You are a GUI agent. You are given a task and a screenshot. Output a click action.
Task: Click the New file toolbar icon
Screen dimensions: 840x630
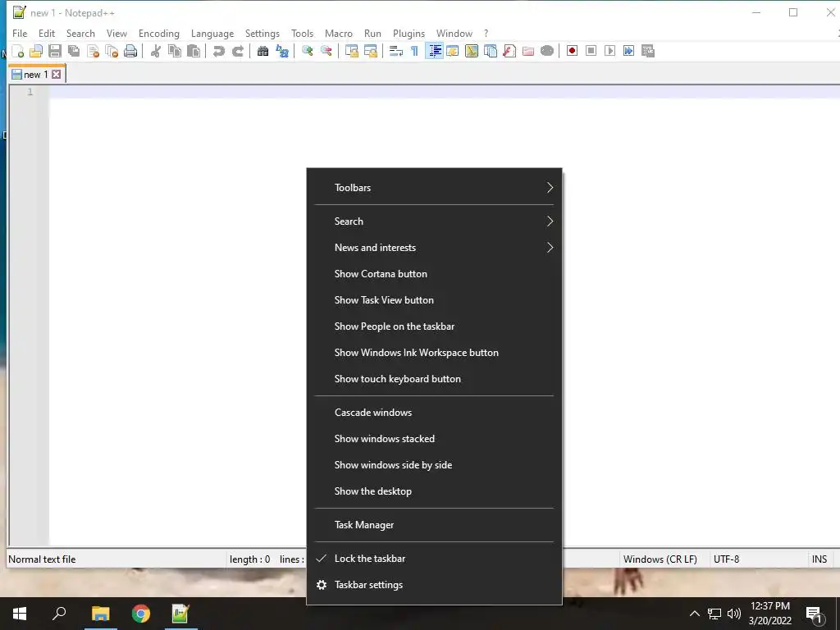[18, 51]
